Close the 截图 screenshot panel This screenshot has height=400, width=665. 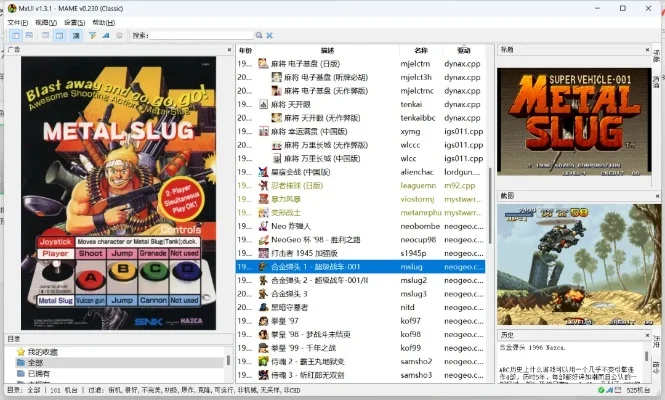point(656,196)
